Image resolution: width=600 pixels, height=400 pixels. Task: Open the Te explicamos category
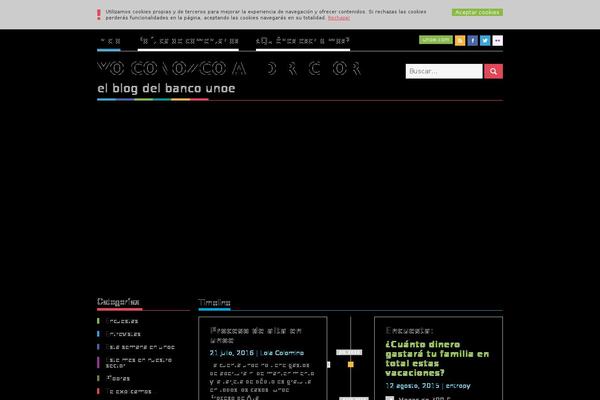click(x=128, y=392)
